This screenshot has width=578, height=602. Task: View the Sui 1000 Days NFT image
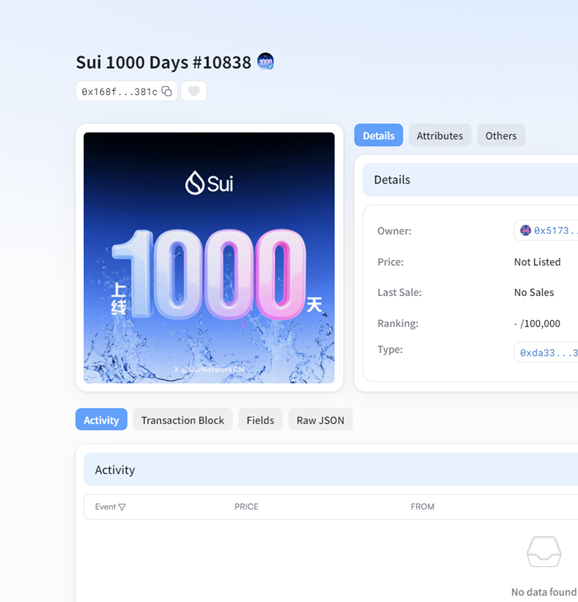209,258
